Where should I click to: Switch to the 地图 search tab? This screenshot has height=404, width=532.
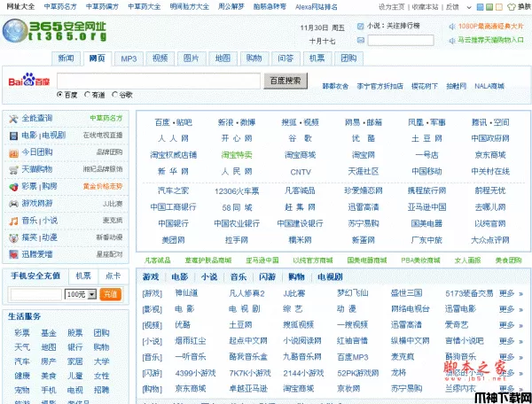(223, 58)
